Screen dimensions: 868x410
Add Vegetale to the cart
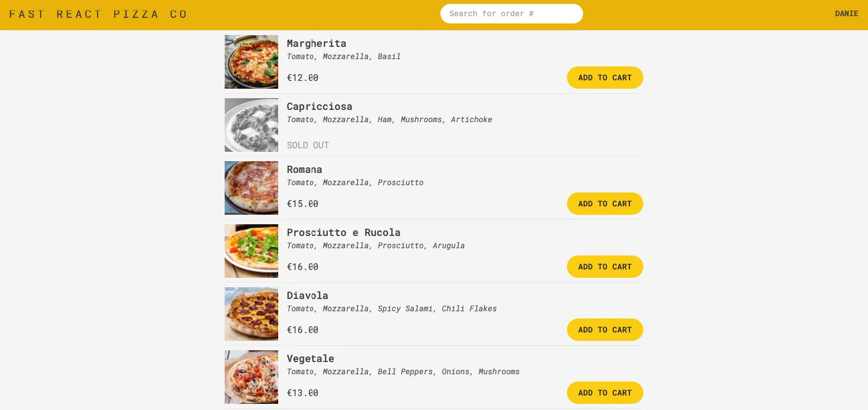605,393
